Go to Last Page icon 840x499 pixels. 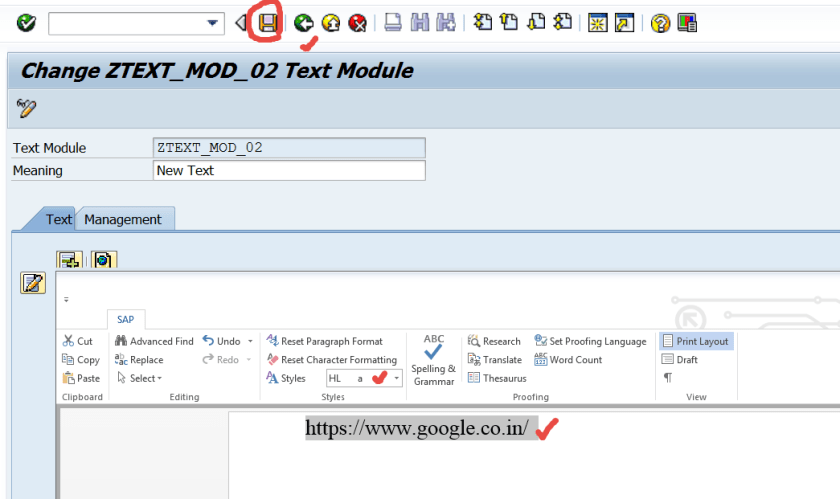tap(562, 23)
